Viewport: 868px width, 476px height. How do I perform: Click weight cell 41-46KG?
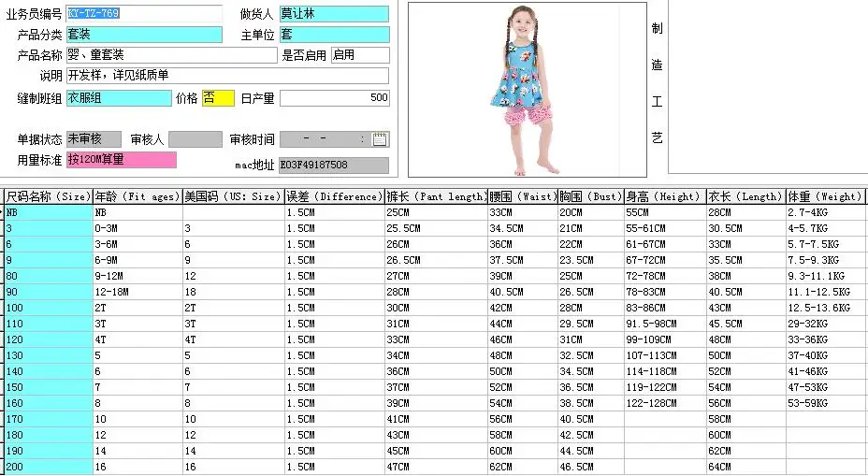tap(825, 372)
